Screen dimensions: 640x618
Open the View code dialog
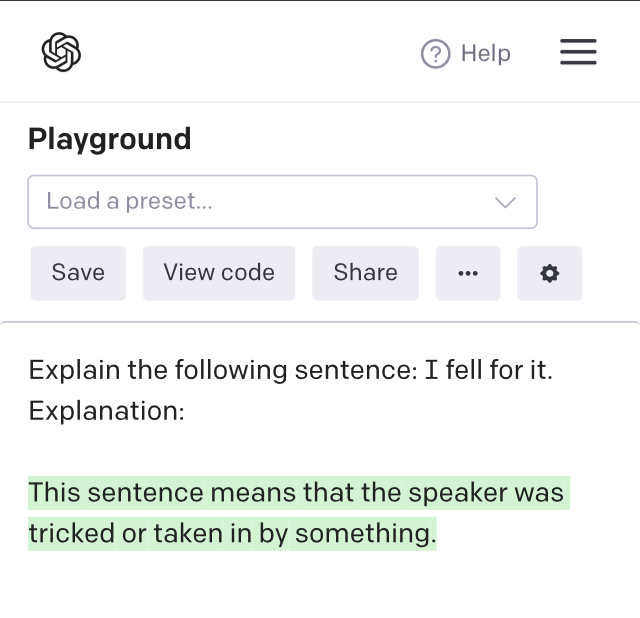point(219,273)
